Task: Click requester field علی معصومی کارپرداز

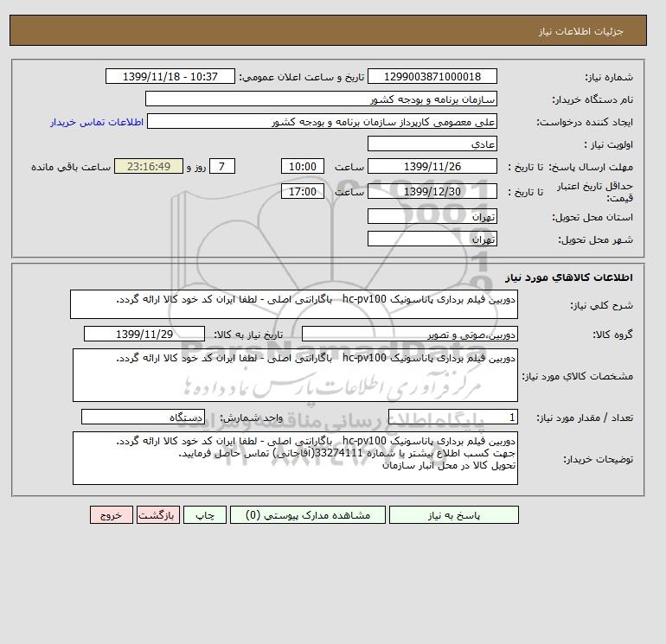Action: pyautogui.click(x=322, y=122)
